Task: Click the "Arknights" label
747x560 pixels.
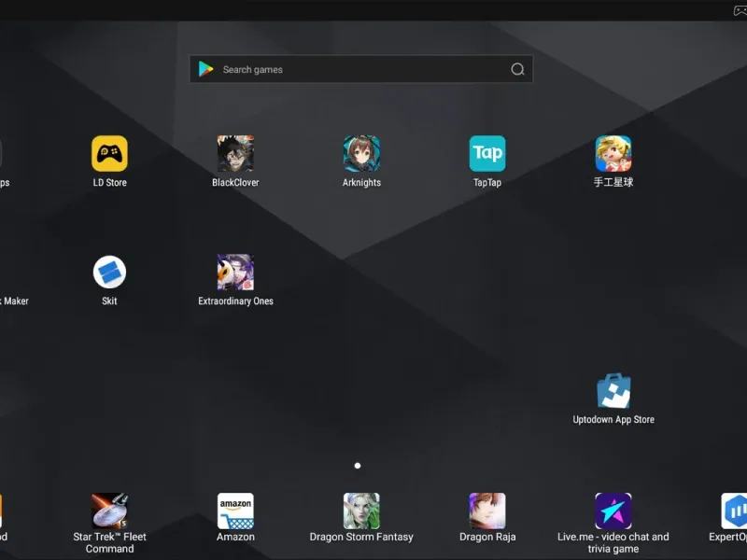Action: coord(361,182)
